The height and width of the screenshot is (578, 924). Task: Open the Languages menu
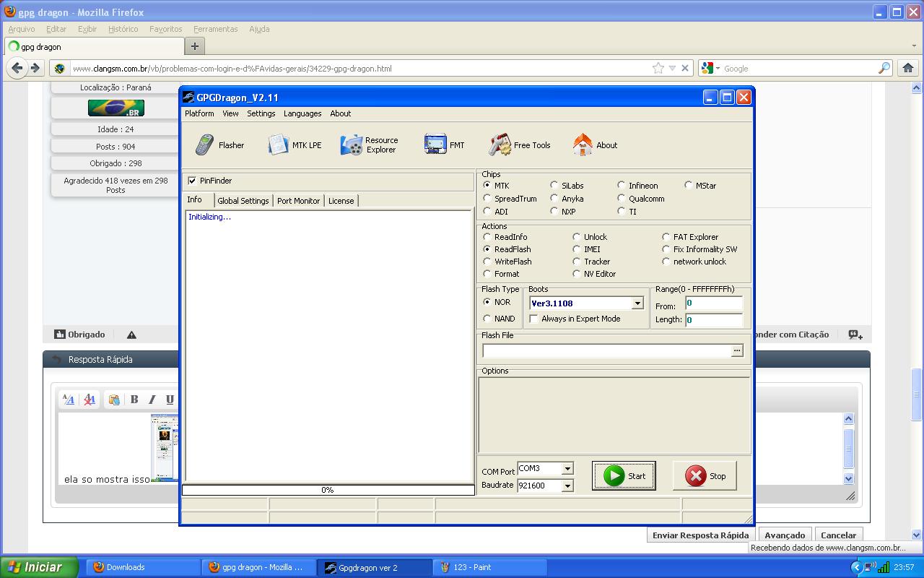302,113
